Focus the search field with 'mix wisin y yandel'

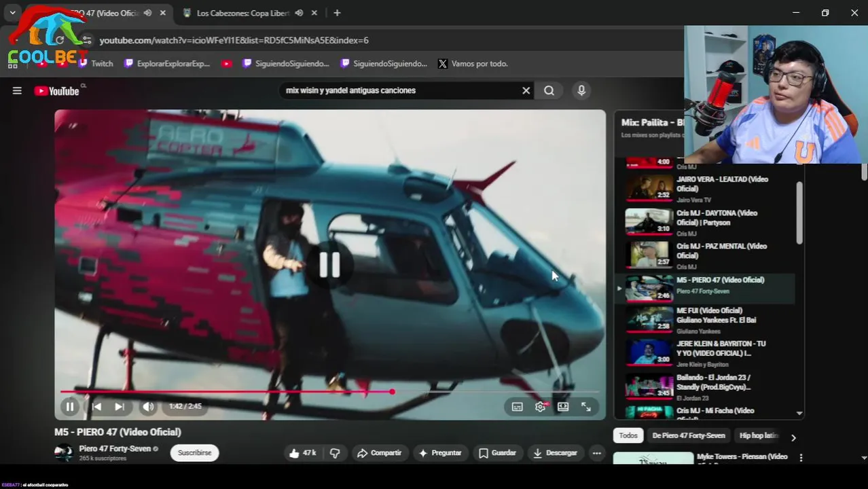coord(401,90)
